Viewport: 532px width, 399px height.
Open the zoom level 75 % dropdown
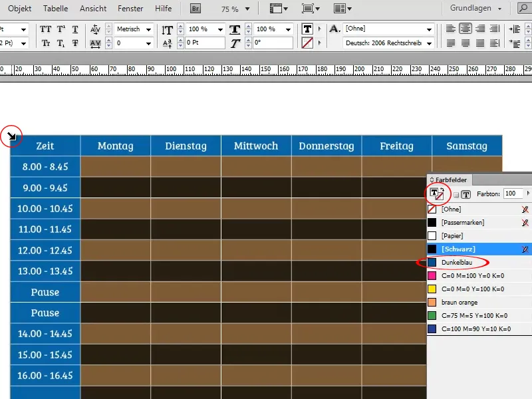point(247,9)
